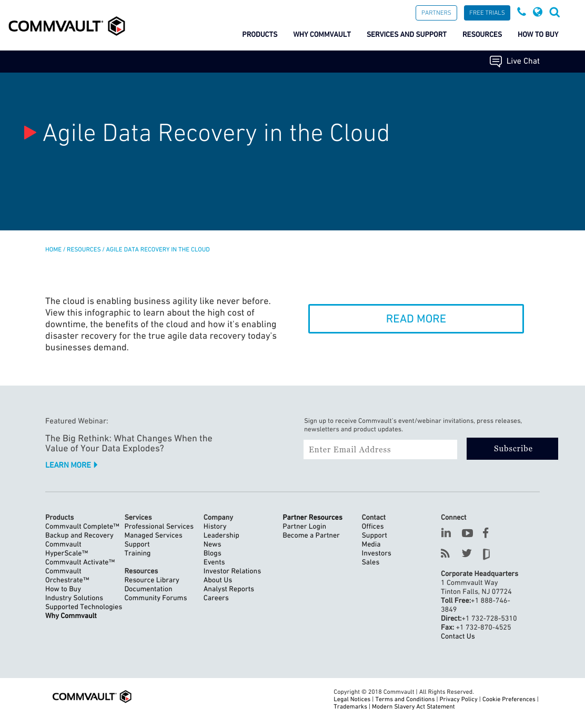585x728 pixels.
Task: Open the HOW TO BUY menu
Action: click(x=538, y=34)
